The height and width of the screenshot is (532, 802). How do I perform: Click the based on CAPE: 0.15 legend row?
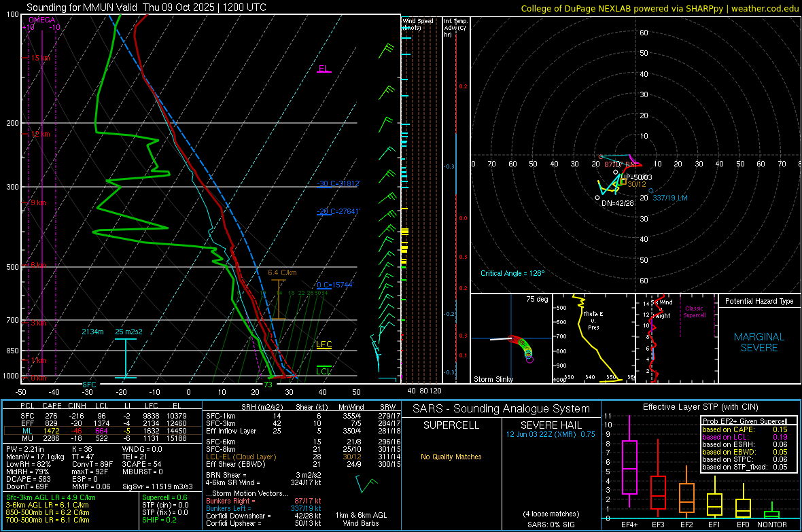pos(745,429)
